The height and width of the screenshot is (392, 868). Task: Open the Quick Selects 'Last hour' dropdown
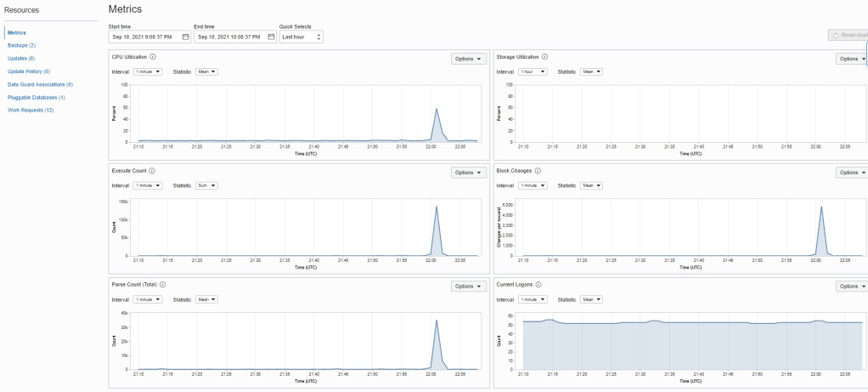pos(302,37)
